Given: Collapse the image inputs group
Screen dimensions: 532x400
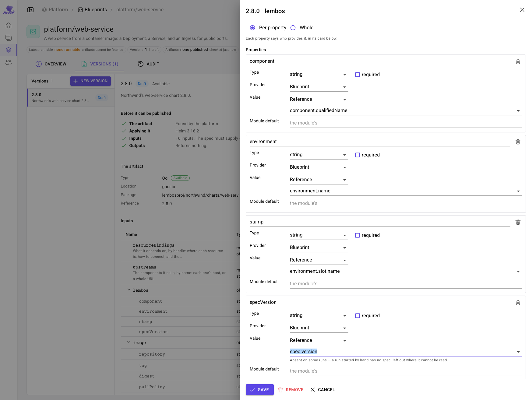Looking at the screenshot, I should point(129,342).
